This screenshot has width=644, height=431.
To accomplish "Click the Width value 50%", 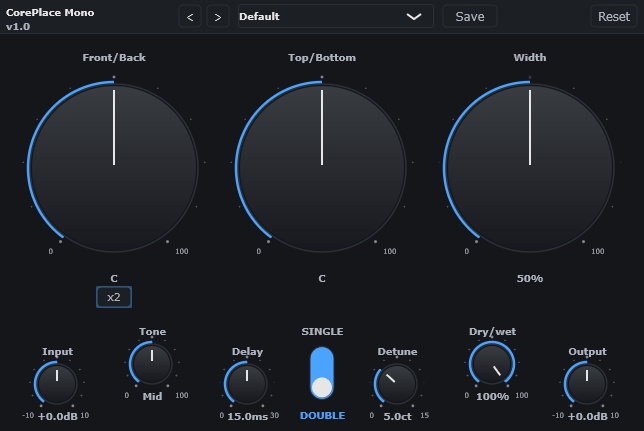I will (x=530, y=279).
